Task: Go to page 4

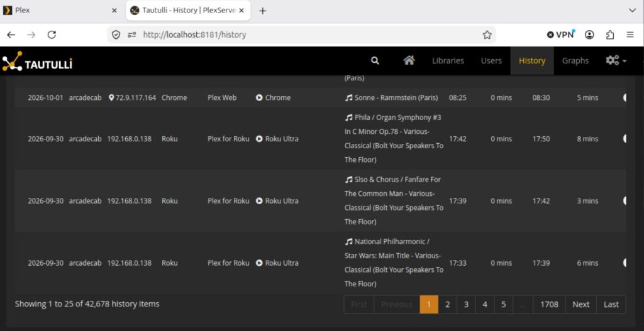Action: pos(485,305)
